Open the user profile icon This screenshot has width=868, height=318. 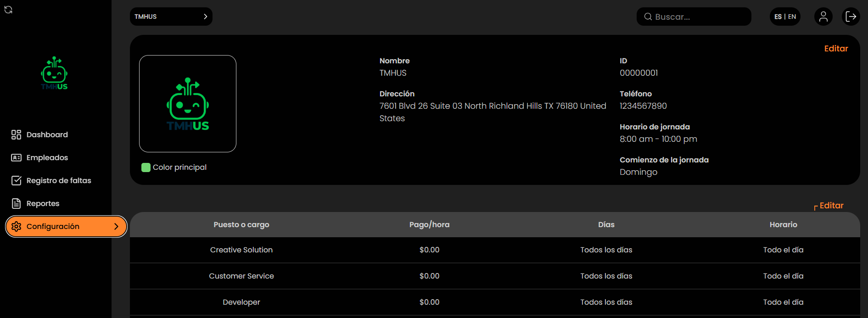(x=823, y=17)
